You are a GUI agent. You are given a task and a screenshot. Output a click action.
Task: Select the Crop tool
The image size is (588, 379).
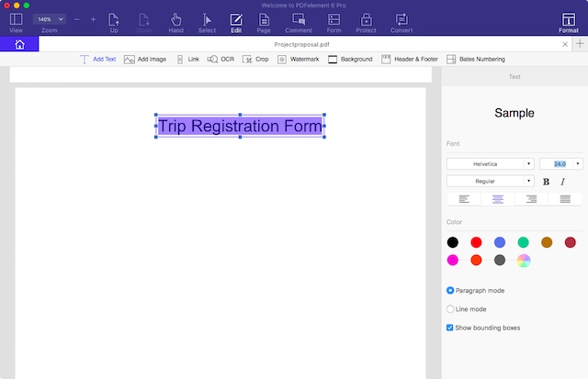point(255,59)
